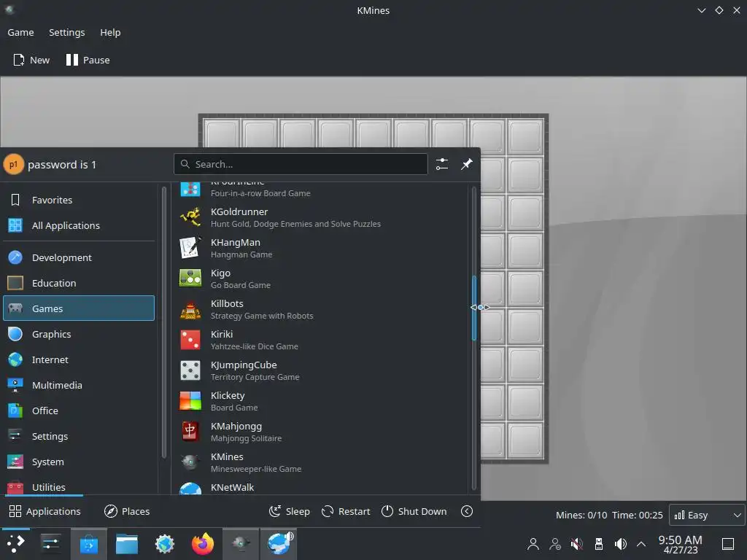Launch Killbots robot icon
The image size is (747, 560).
click(190, 309)
